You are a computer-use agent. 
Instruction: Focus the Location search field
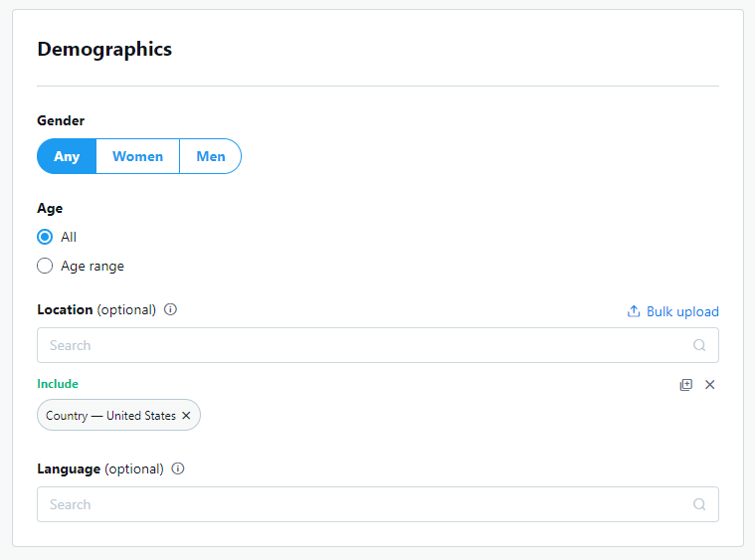click(x=378, y=345)
